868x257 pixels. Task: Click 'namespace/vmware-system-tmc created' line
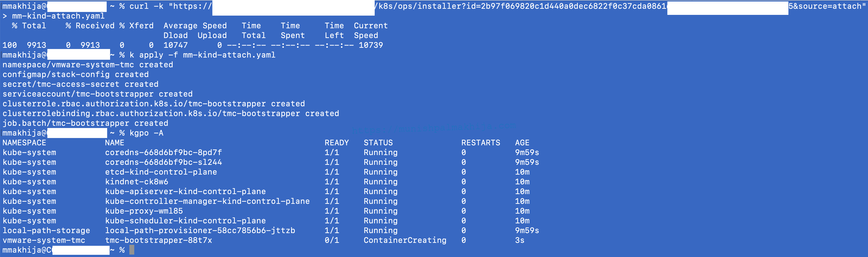click(x=88, y=65)
